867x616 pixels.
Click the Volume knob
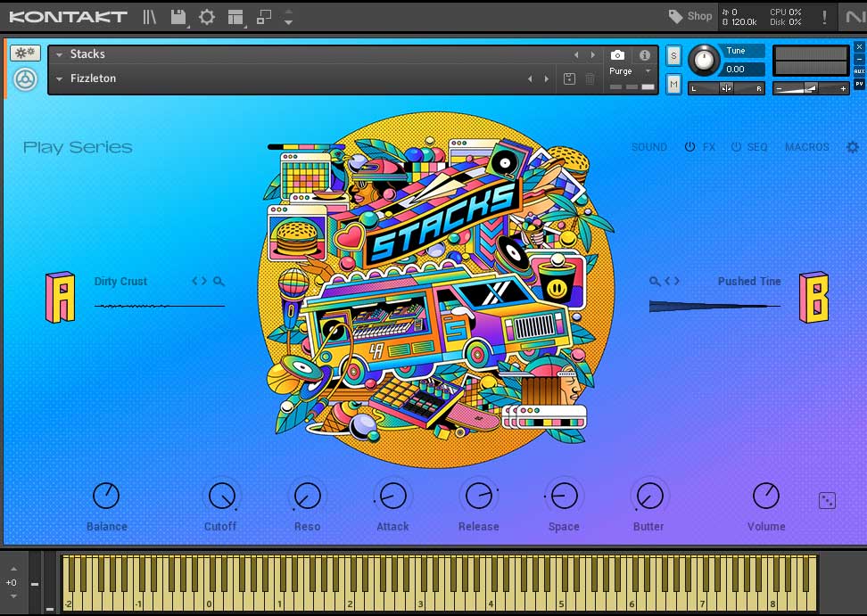pos(766,496)
